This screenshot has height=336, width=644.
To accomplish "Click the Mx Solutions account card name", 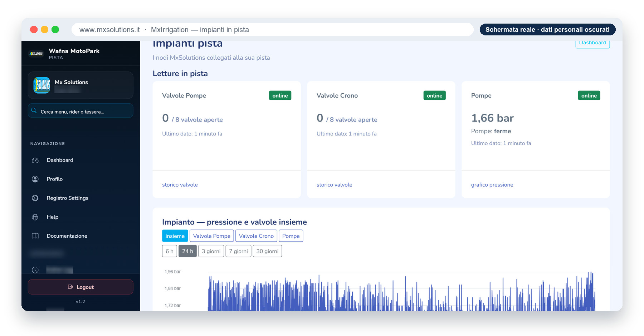I will coord(71,82).
